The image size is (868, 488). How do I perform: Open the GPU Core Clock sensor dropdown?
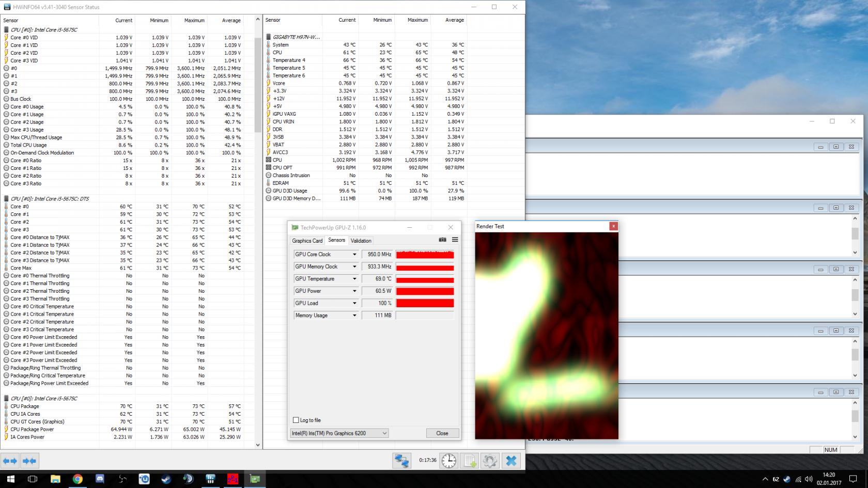[x=354, y=254]
